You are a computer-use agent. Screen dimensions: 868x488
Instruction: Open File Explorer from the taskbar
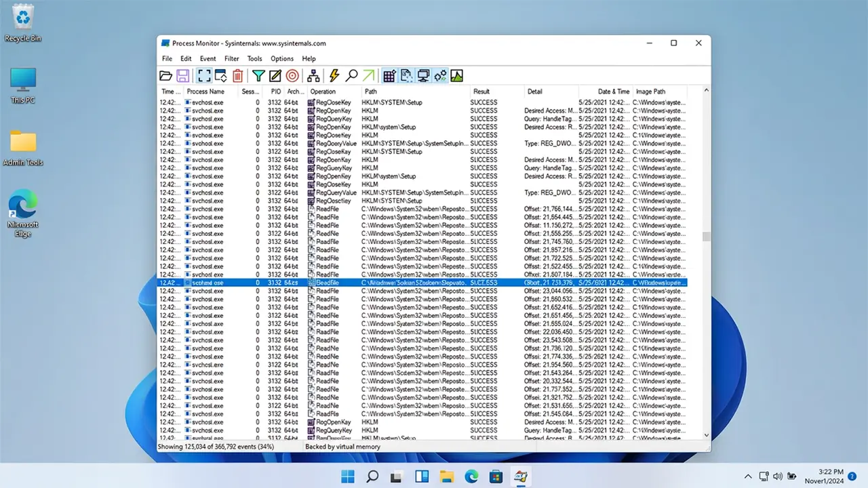click(446, 476)
